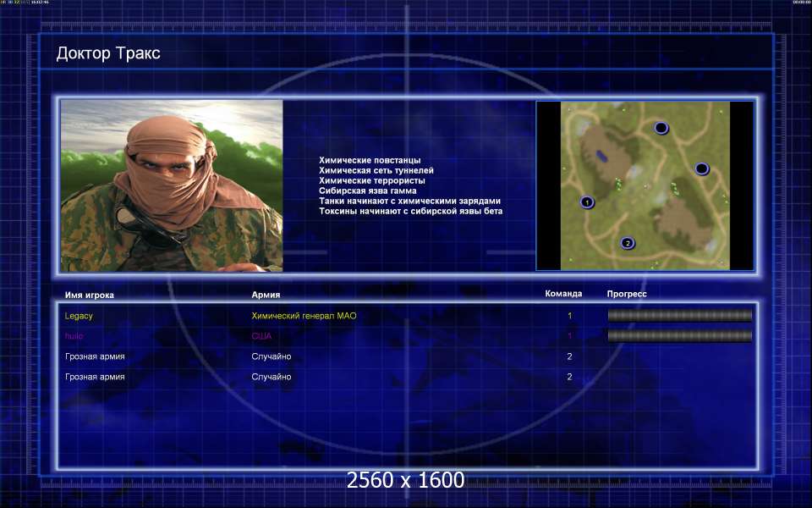
Task: Click the Имя игрока column header
Action: [90, 295]
